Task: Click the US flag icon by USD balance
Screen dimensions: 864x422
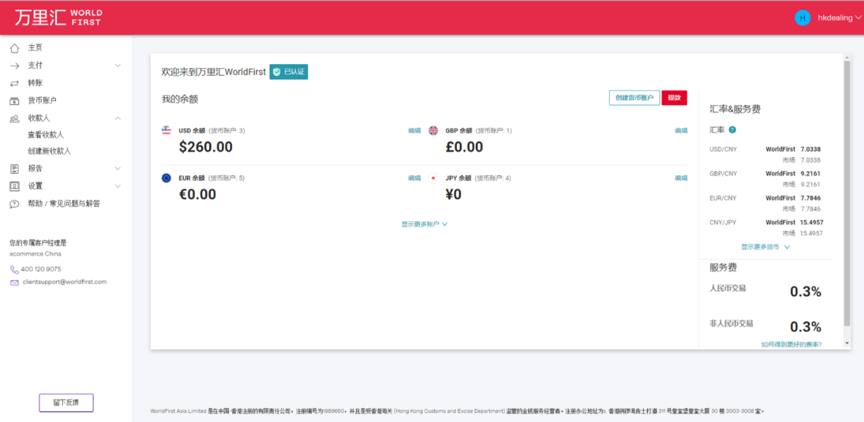Action: pos(166,130)
